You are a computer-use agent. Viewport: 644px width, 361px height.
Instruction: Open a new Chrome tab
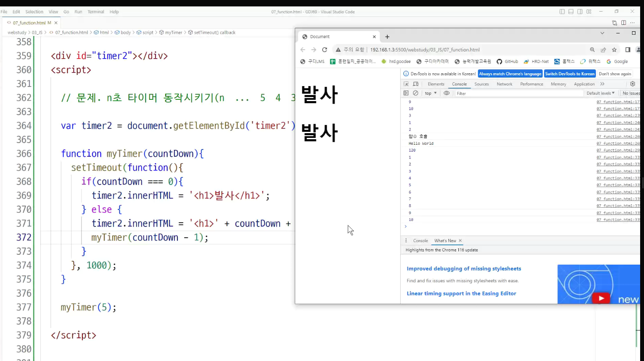[387, 37]
